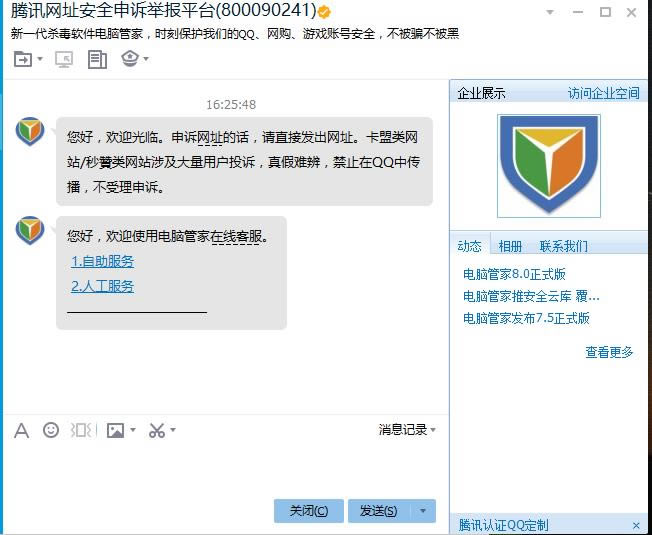
Task: Expand the send options arrow beside 发送
Action: click(423, 511)
